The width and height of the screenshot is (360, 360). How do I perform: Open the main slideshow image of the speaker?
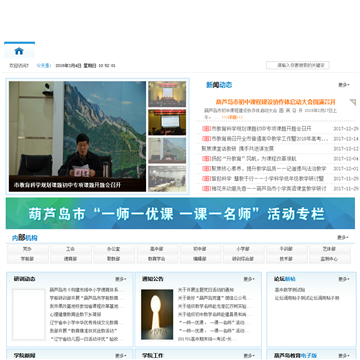coord(77,136)
